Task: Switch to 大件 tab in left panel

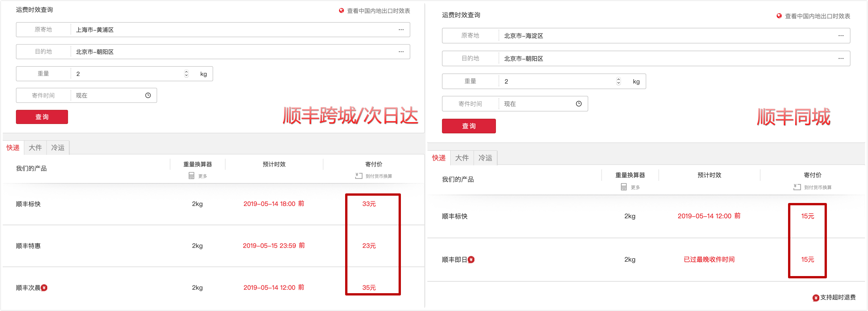Action: (35, 148)
